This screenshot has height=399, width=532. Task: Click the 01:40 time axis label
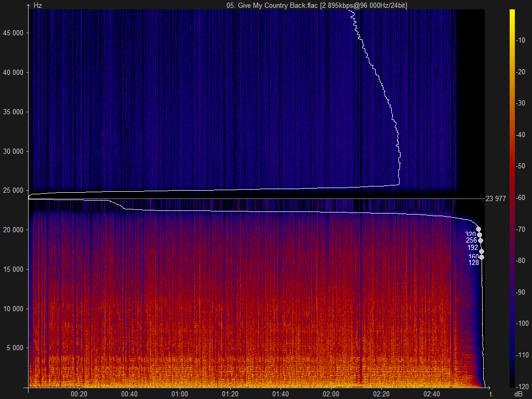click(x=281, y=394)
